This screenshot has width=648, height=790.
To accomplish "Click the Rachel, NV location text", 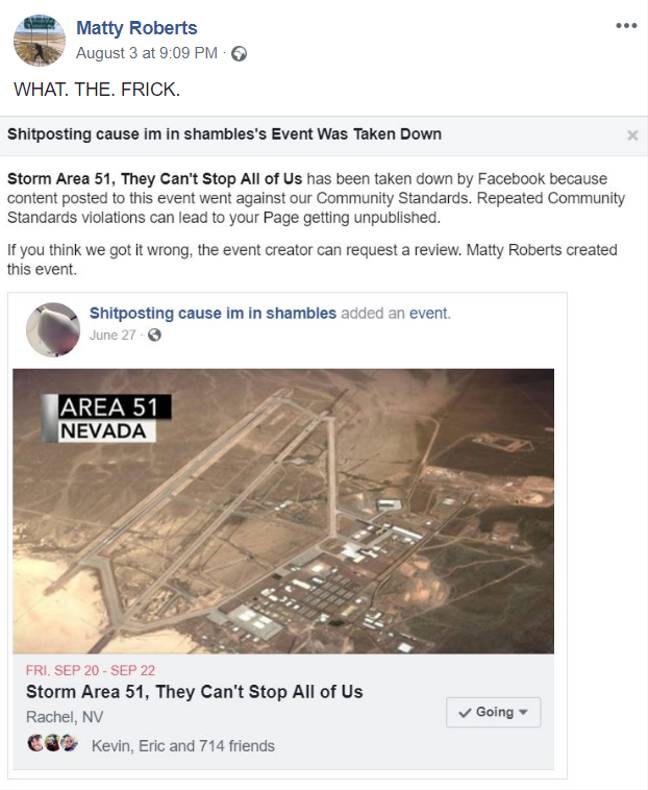I will click(x=64, y=716).
